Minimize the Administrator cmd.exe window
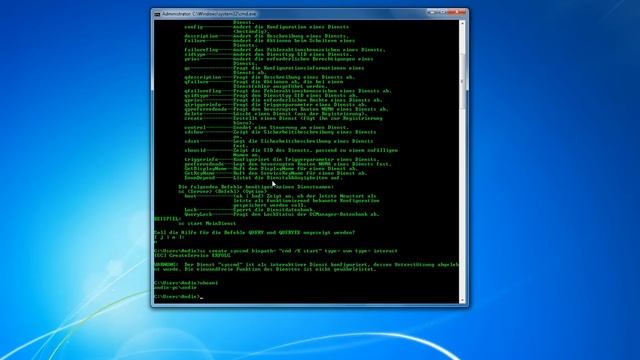This screenshot has width=640, height=360. point(432,13)
